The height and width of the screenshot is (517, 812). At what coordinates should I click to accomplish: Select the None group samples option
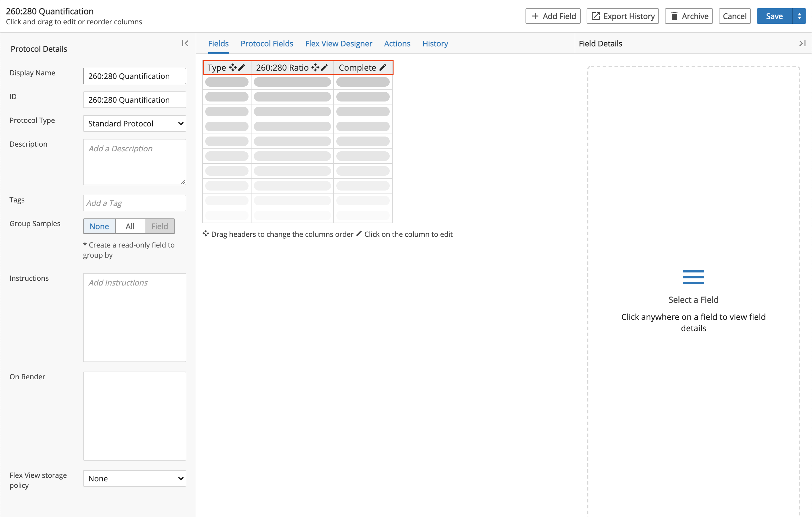(x=99, y=226)
